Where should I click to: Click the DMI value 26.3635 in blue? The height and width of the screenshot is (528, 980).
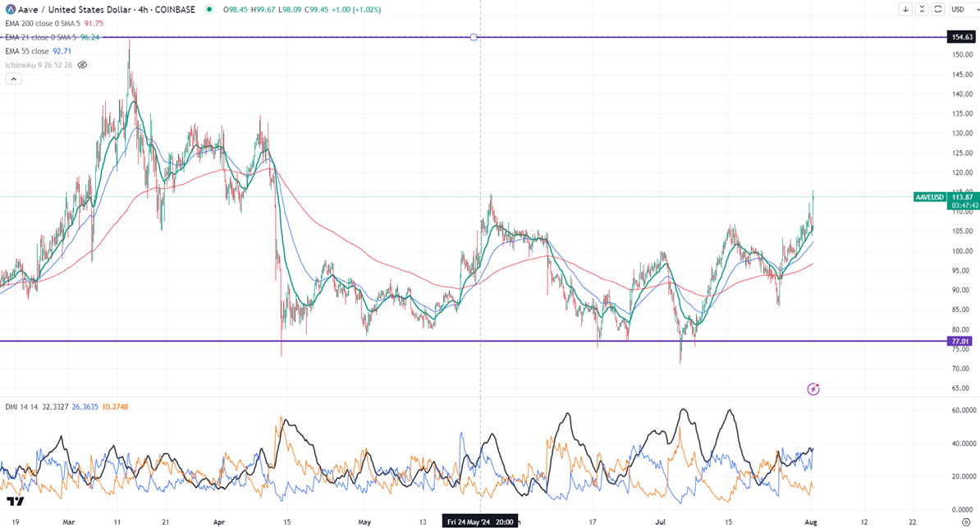pos(85,407)
